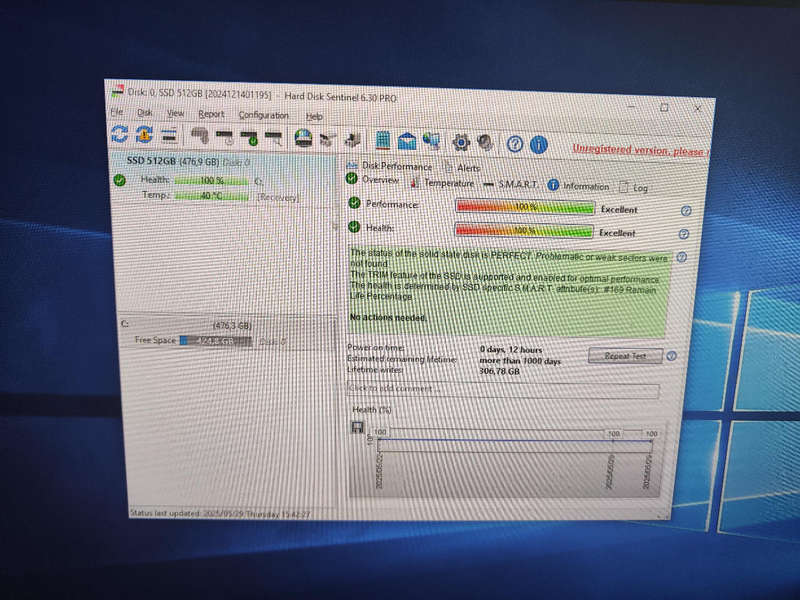Click the Unregistered version red link
This screenshot has height=600, width=800.
640,150
